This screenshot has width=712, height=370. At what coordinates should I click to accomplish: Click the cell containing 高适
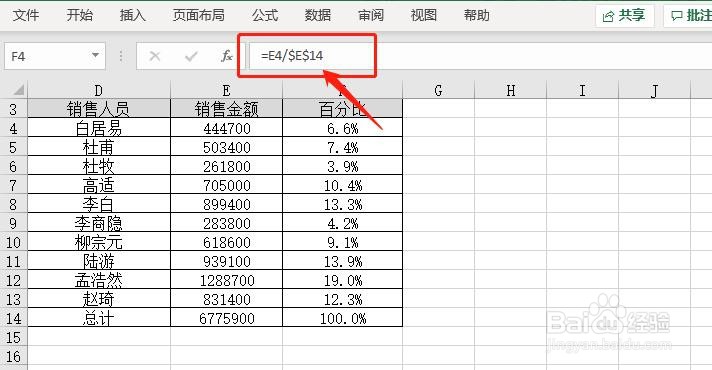coord(99,185)
